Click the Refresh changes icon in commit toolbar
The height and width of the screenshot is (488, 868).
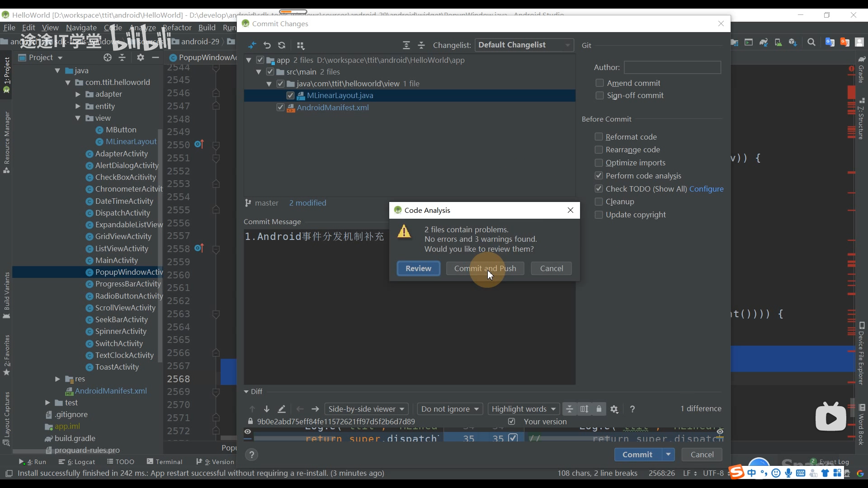[x=282, y=45]
